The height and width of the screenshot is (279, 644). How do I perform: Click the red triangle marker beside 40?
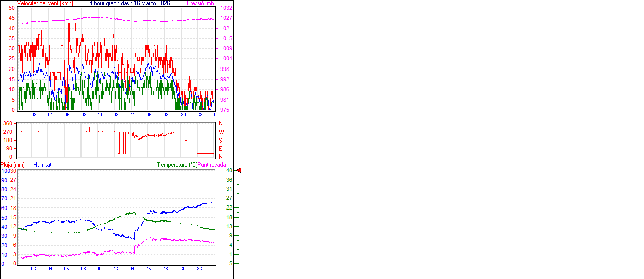click(239, 171)
